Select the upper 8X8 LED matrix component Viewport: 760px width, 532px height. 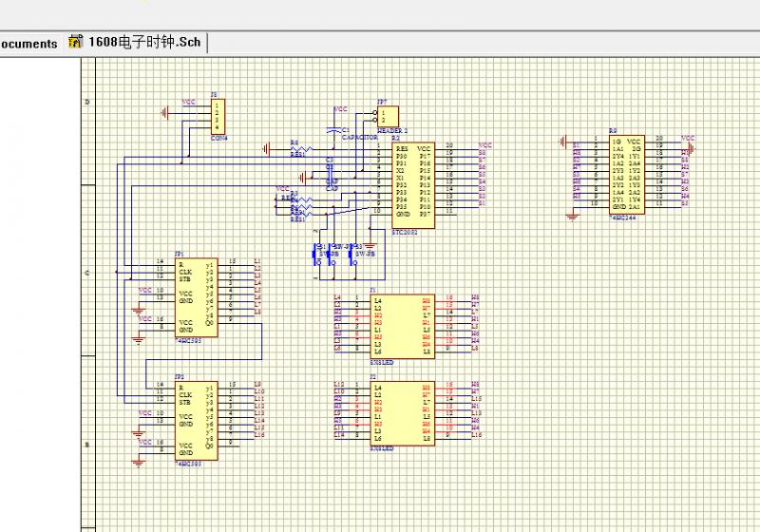(402, 325)
